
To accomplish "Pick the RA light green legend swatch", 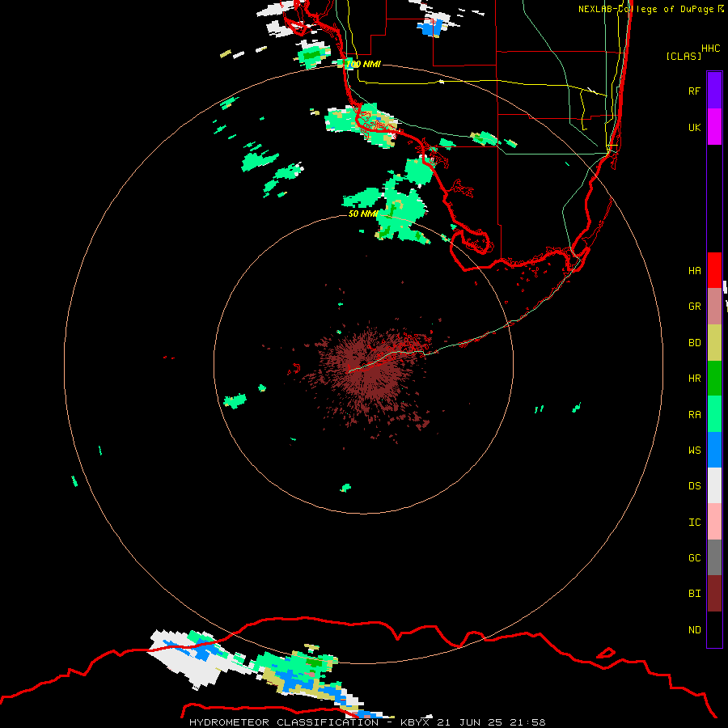I will 714,414.
